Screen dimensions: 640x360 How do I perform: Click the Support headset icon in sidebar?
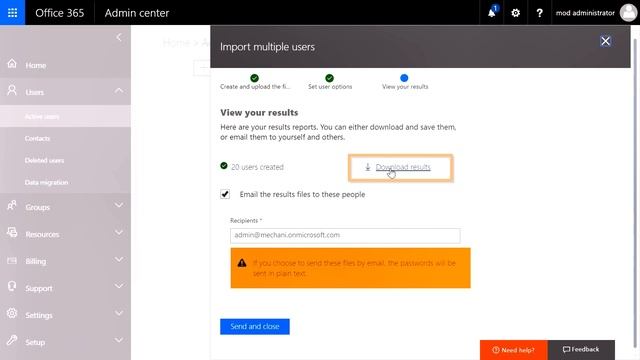click(12, 287)
